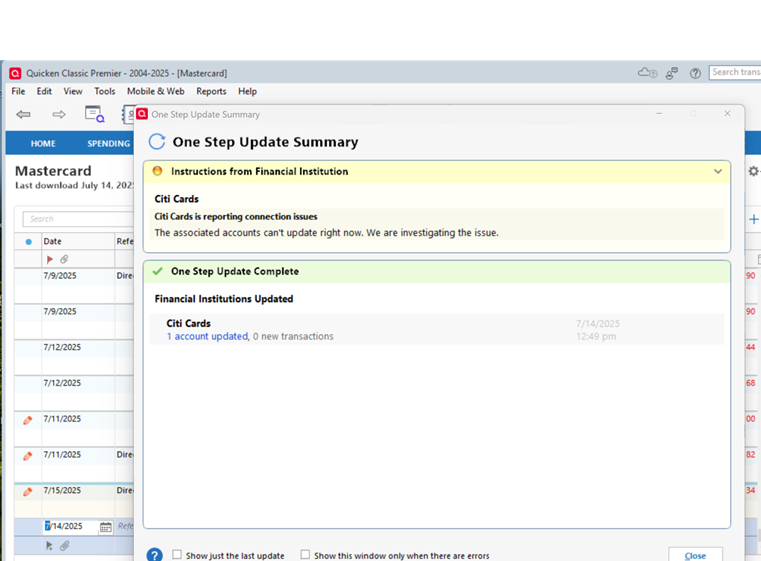The height and width of the screenshot is (561, 761).
Task: Enable Show this window only when there are errors
Action: click(x=305, y=554)
